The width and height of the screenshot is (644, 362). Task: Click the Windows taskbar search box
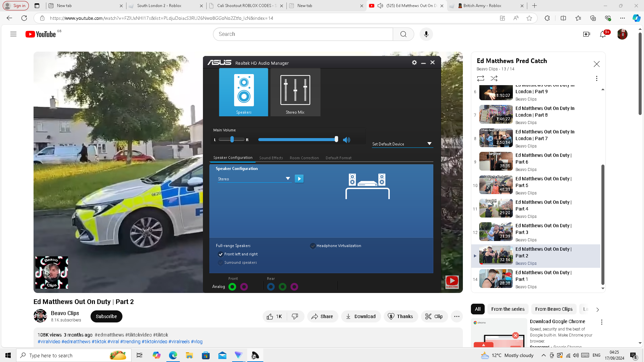click(74, 355)
